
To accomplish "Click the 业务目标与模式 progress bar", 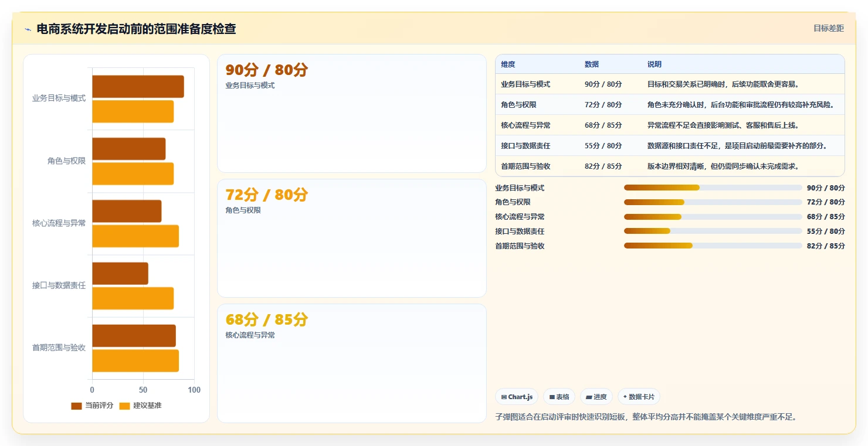I will click(713, 188).
